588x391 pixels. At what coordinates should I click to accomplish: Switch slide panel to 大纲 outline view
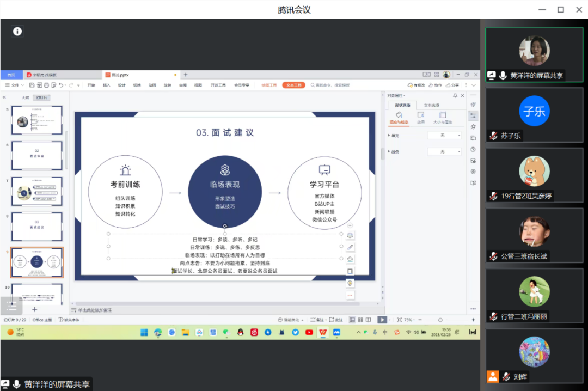[x=25, y=97]
